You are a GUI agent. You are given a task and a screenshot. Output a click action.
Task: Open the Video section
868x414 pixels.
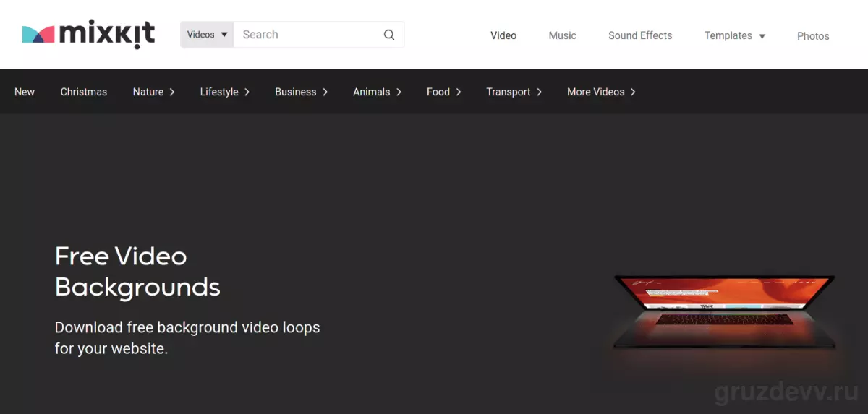[503, 35]
